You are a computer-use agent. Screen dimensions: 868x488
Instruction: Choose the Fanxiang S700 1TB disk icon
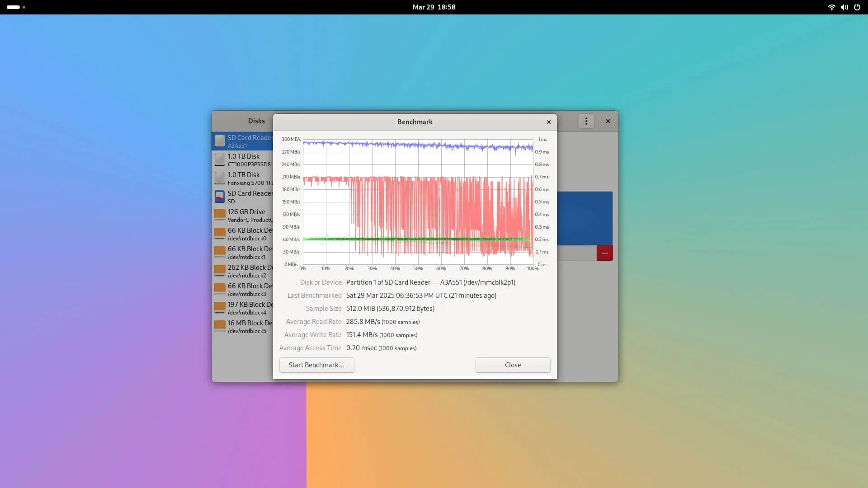pyautogui.click(x=220, y=178)
